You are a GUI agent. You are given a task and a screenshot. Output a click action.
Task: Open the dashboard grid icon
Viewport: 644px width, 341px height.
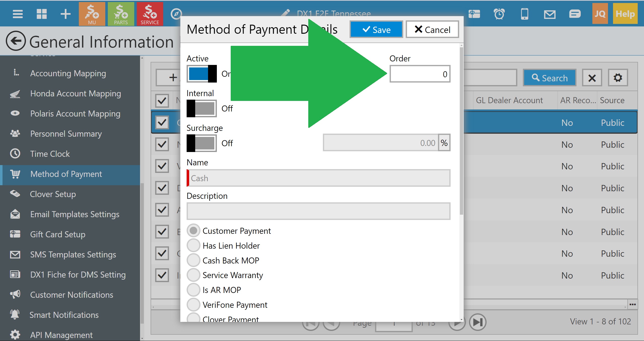(x=42, y=14)
